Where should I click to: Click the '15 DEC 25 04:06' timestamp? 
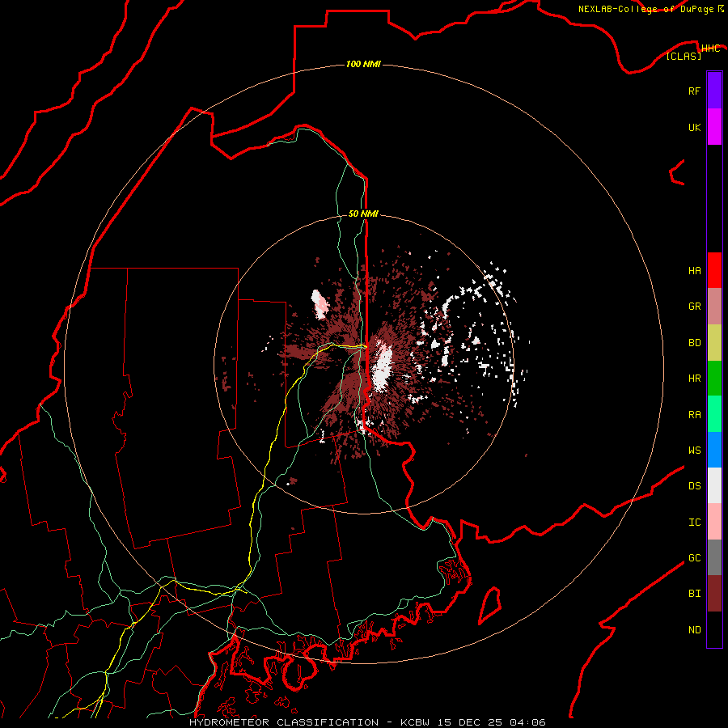tap(491, 722)
